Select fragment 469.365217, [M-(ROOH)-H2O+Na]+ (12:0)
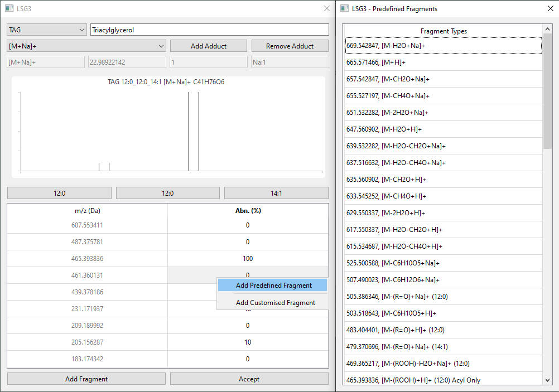 pos(444,364)
